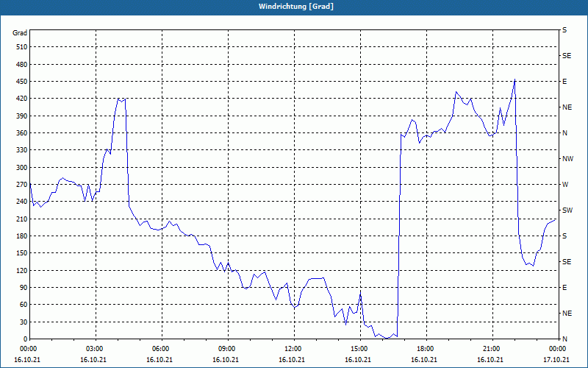588x368 pixels.
Task: Click the 06:00 time axis label
Action: (x=160, y=348)
